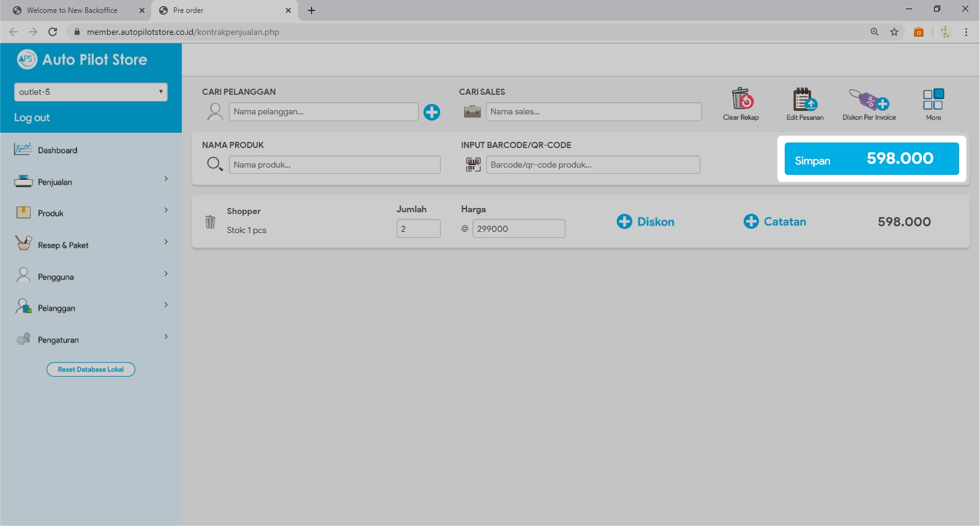Expand the Penjualan sidebar menu
This screenshot has height=526, width=980.
pos(91,182)
